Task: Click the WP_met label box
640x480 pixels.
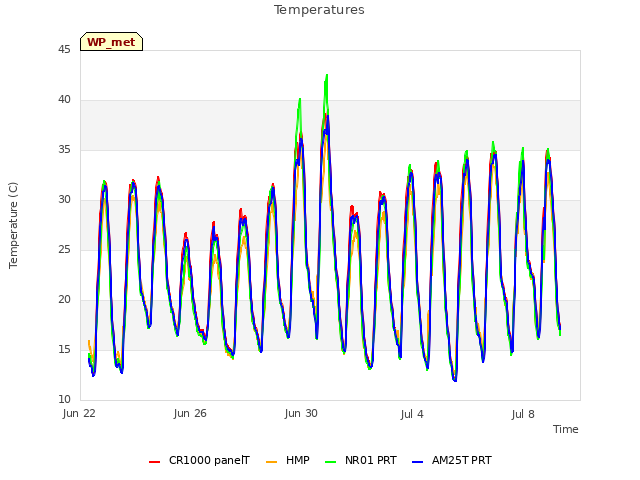Action: pos(111,42)
